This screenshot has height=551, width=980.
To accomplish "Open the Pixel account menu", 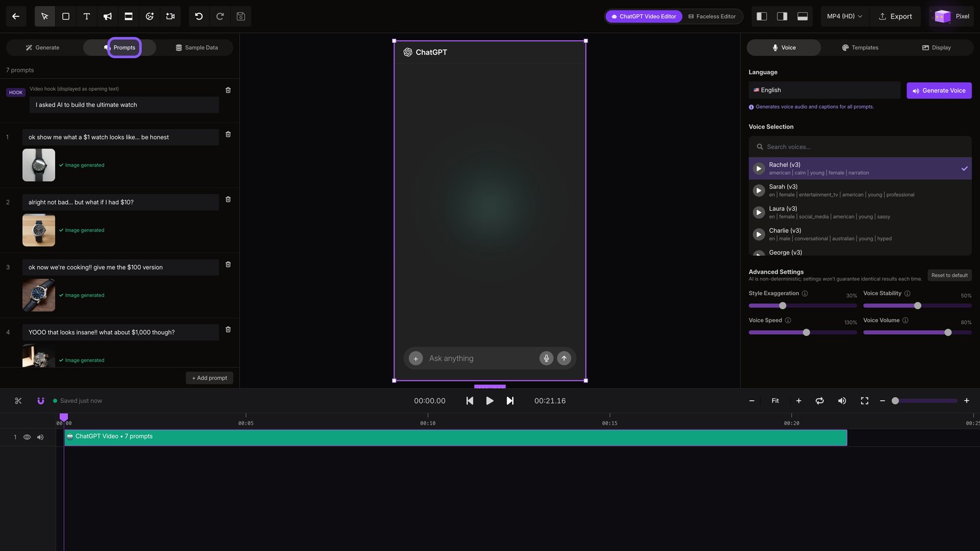I will coord(952,17).
